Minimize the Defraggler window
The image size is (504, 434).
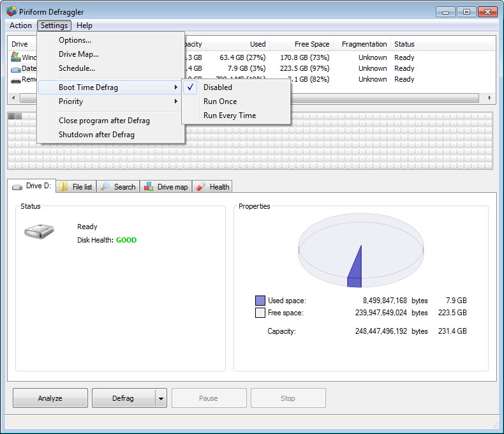445,12
